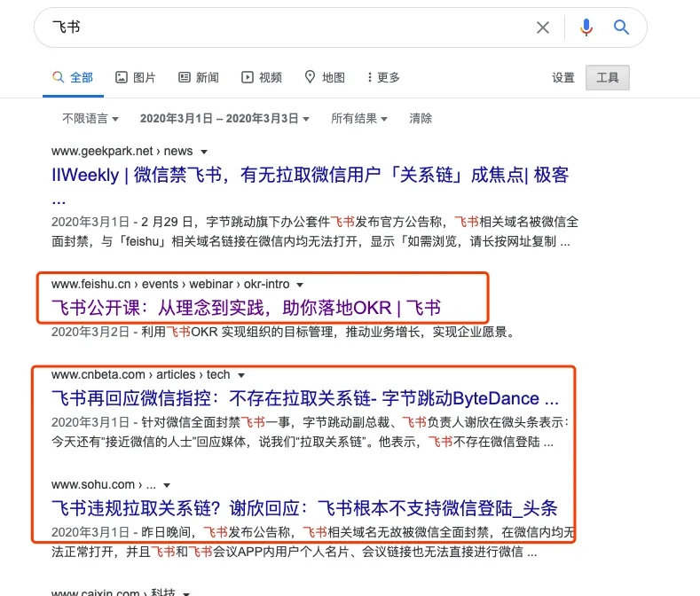Expand the arrow next to feishu.cn okr-intro URL
This screenshot has width=700, height=596.
coord(300,285)
